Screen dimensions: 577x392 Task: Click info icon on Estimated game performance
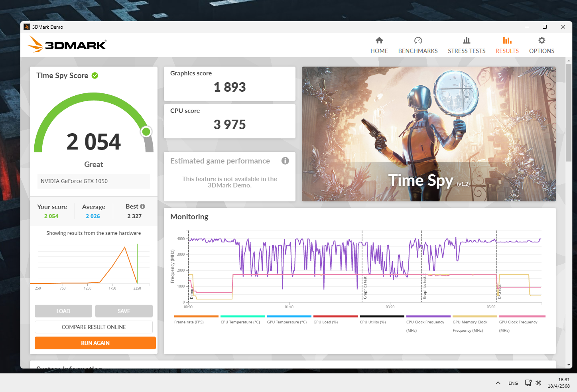pos(285,161)
